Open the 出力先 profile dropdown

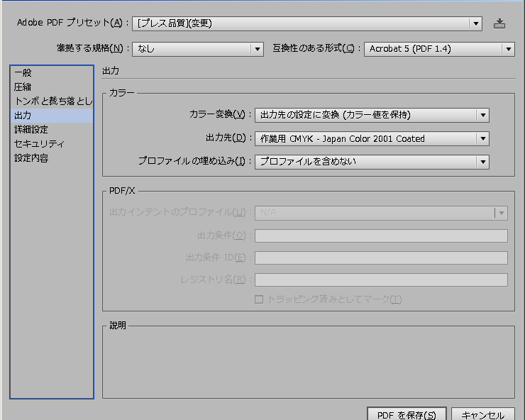pyautogui.click(x=372, y=138)
